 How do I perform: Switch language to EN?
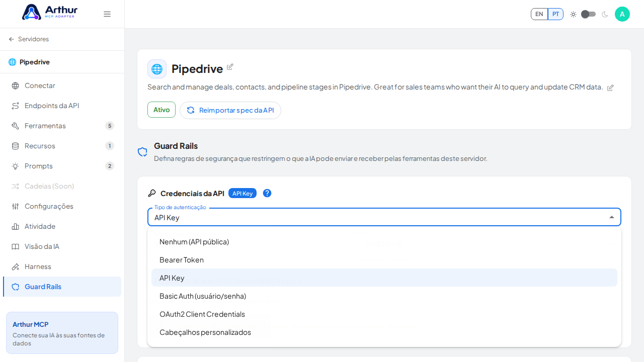pos(539,14)
